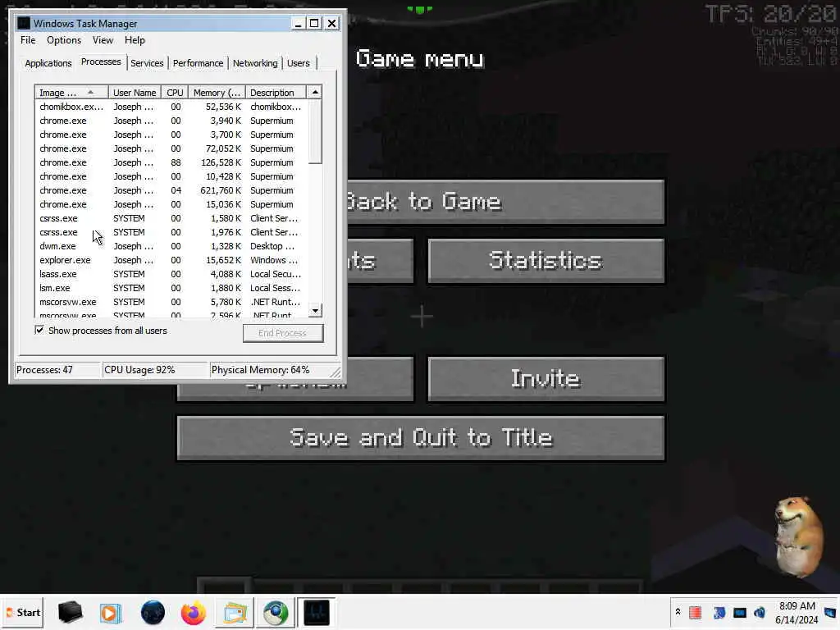Click the blue flag tray icon
The image size is (840, 630).
(719, 612)
